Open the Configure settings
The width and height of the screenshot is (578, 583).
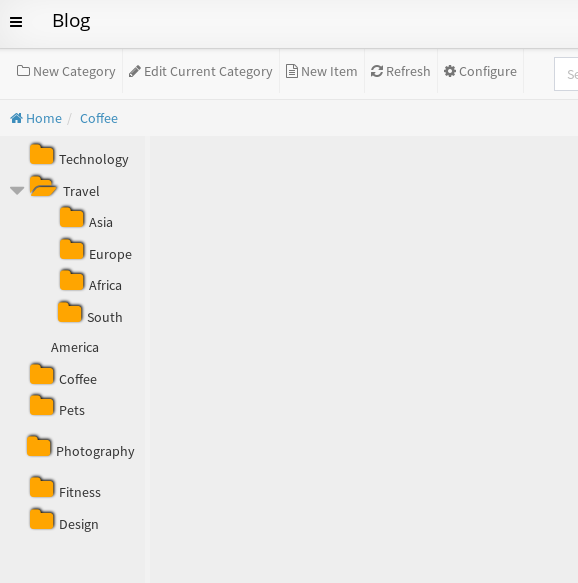click(x=480, y=71)
